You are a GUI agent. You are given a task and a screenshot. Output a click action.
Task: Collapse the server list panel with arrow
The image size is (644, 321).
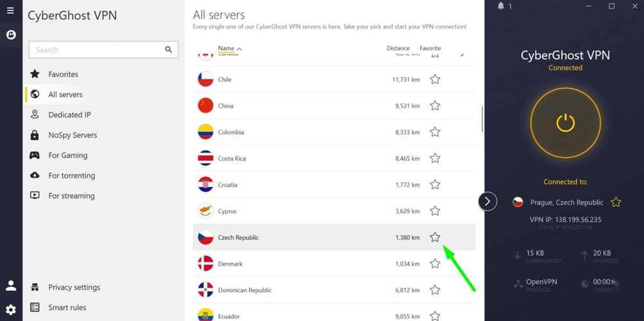487,202
